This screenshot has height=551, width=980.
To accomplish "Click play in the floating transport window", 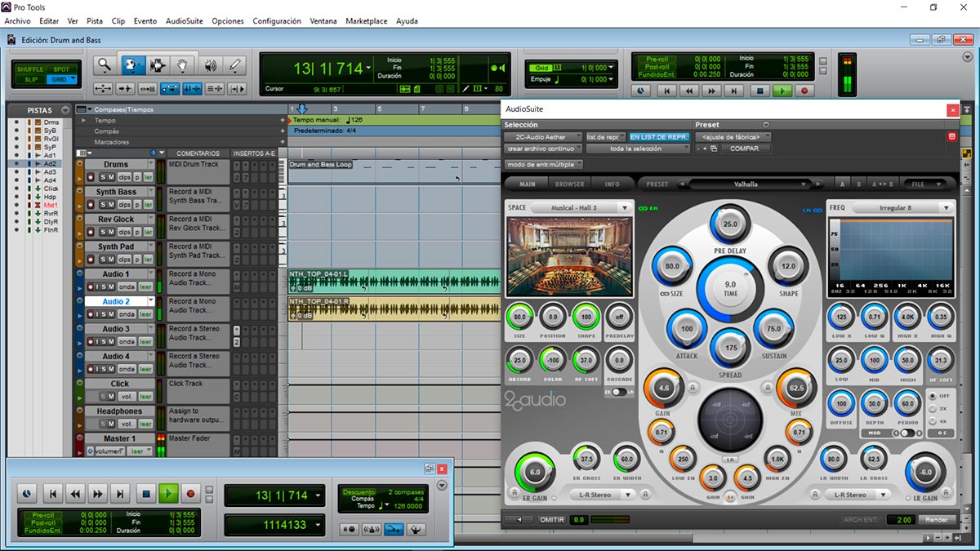I will pos(168,493).
